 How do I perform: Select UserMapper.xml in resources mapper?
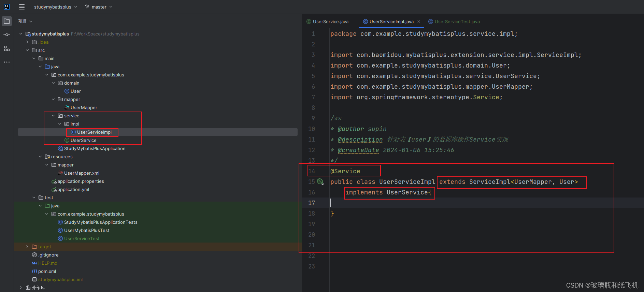pos(82,173)
